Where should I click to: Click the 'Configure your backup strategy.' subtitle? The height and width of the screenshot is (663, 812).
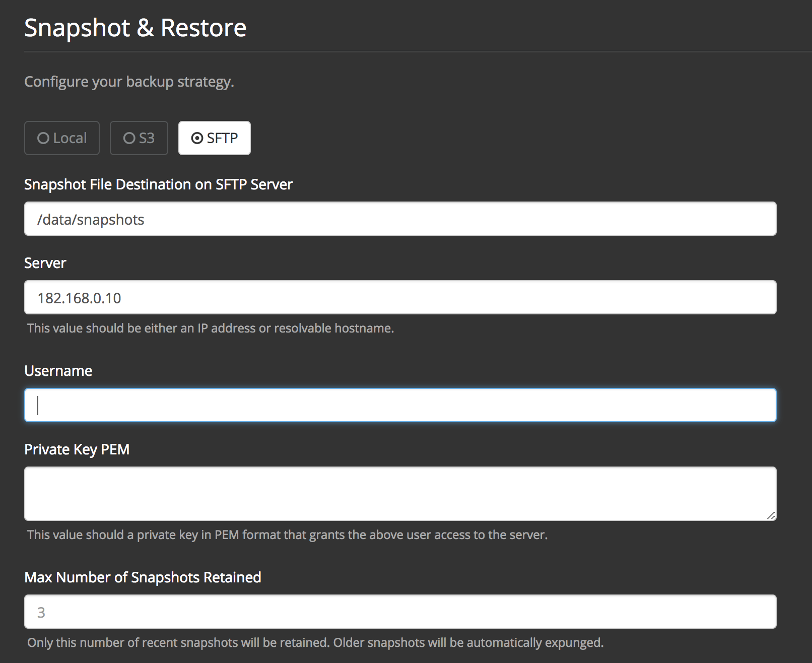(129, 82)
